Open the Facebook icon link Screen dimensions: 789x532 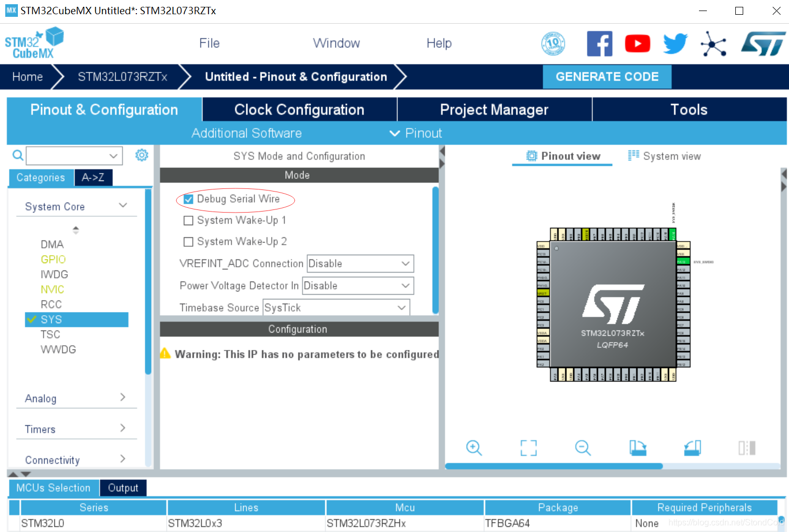click(600, 43)
